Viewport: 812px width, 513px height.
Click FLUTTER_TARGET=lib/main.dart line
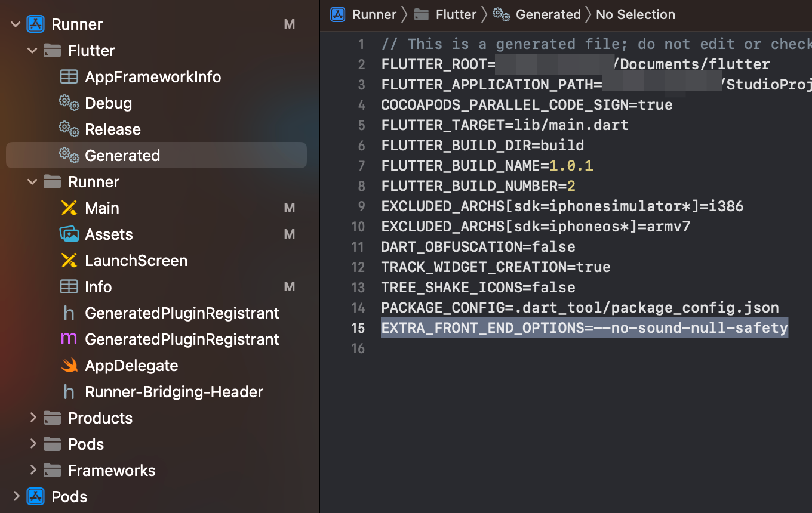point(505,125)
